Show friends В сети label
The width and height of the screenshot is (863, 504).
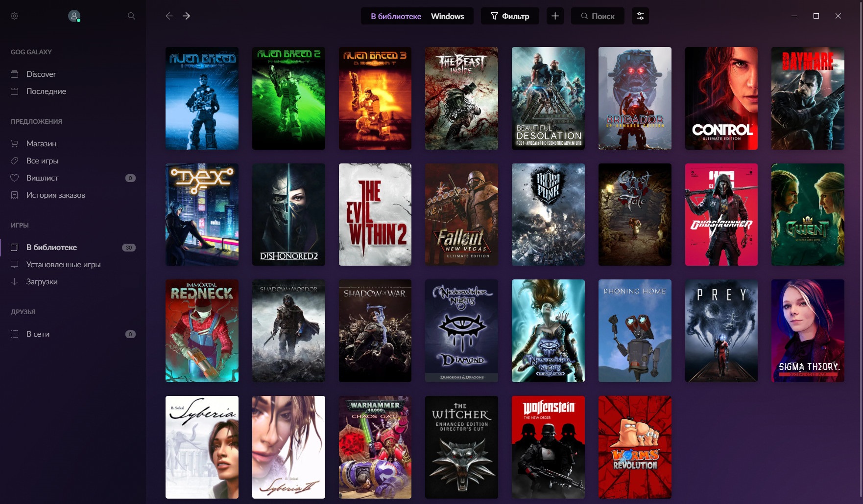(x=38, y=334)
